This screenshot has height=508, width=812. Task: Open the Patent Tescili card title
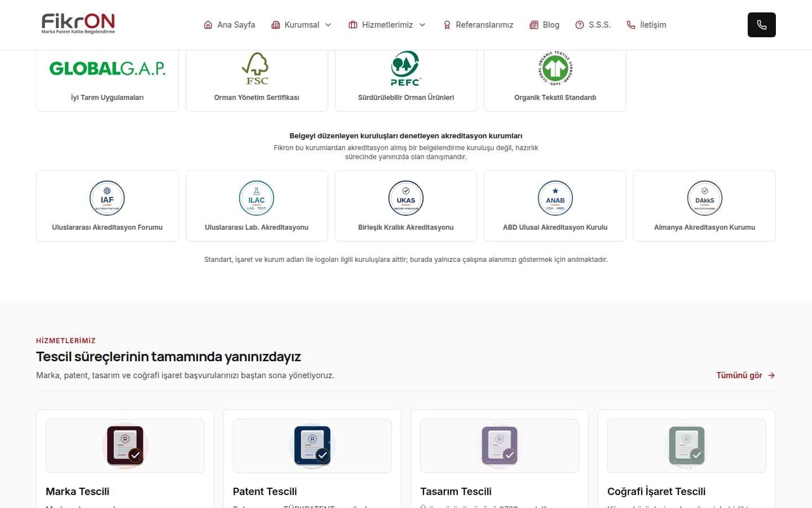tap(265, 492)
